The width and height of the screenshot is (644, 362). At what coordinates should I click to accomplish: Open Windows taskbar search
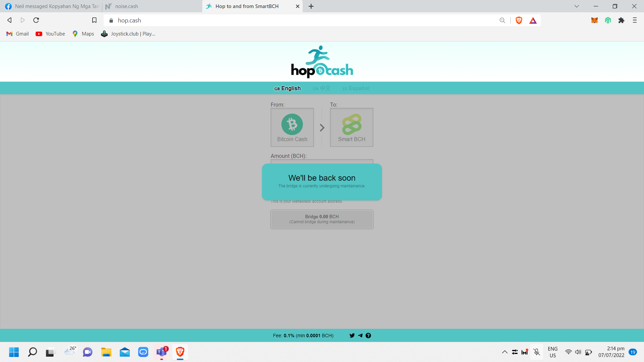(x=33, y=352)
